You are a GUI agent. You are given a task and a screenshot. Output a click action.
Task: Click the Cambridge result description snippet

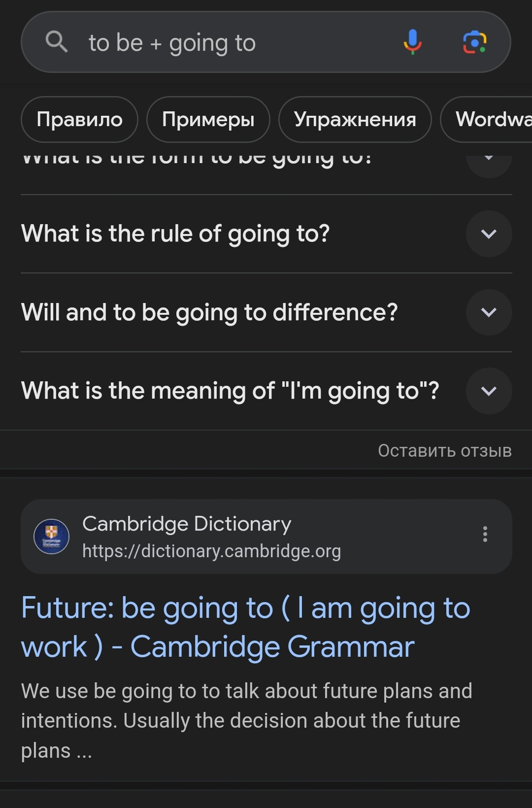point(246,720)
